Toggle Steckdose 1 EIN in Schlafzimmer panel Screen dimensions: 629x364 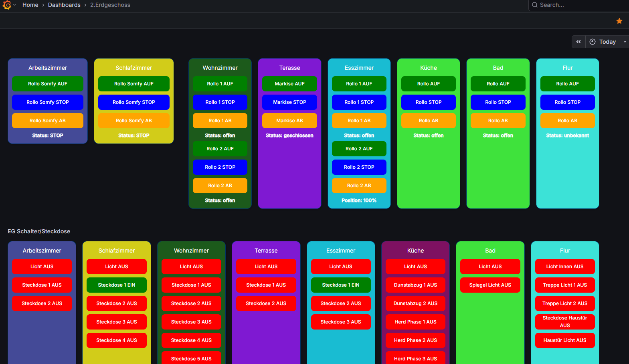(x=117, y=285)
